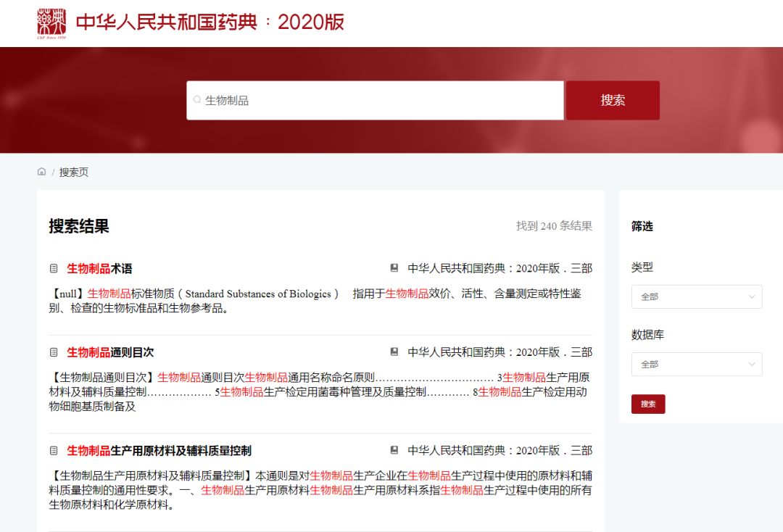Click document icon beside 生物制品生产用原材料及辅料质量控制
This screenshot has height=532, width=783.
54,451
